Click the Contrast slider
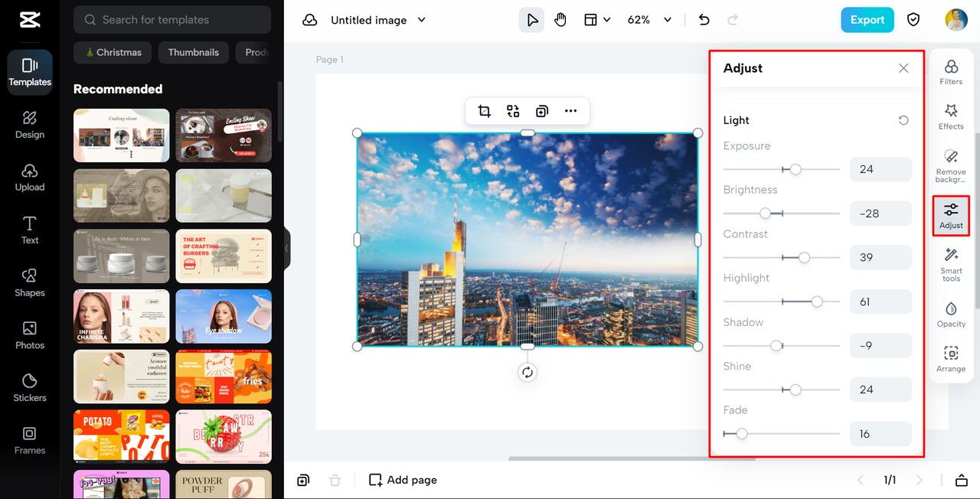Screen dimensions: 980x499 point(781,258)
